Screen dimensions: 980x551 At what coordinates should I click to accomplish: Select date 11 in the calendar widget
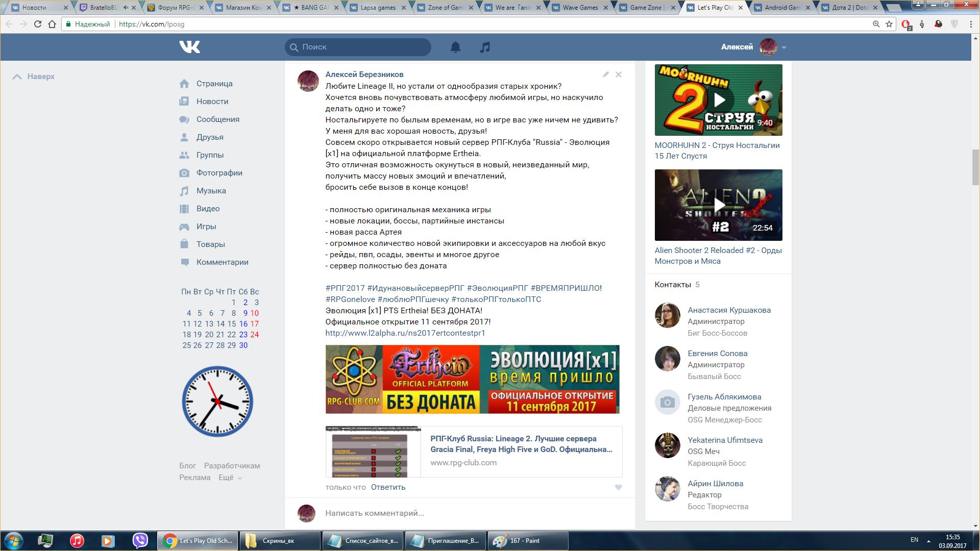(x=186, y=324)
